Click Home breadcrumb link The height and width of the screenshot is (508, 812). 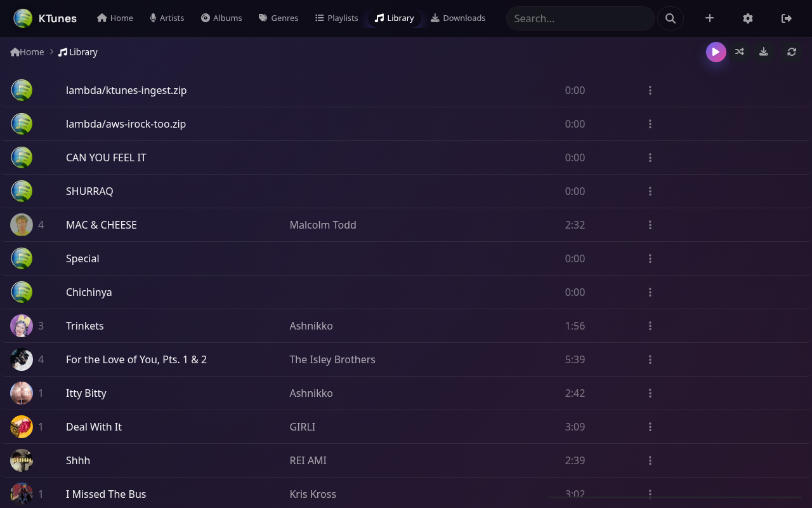coord(27,52)
